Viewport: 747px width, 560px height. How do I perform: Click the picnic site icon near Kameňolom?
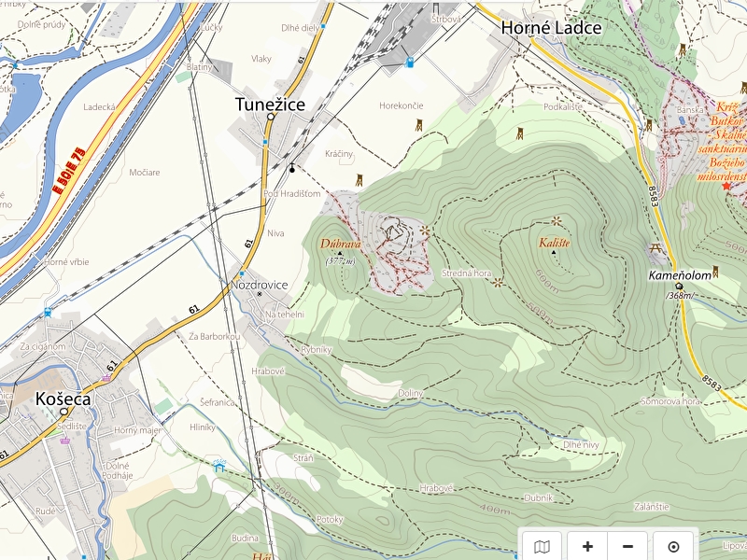[656, 248]
